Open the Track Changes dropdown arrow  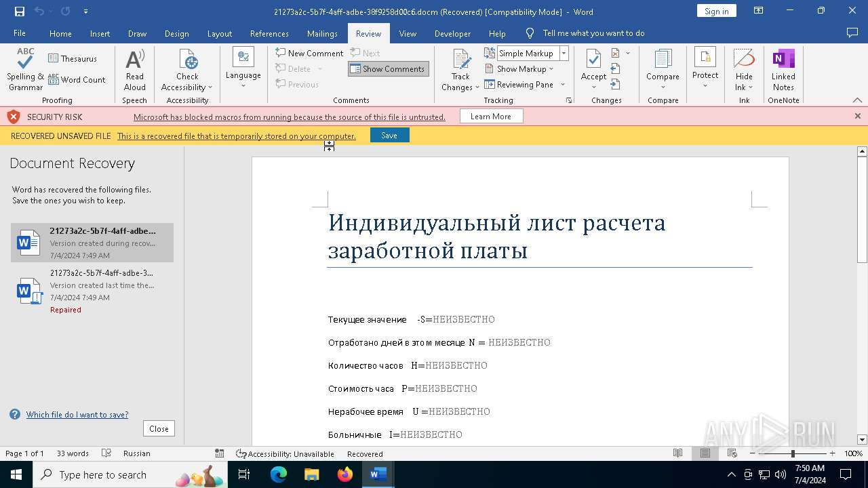click(477, 87)
